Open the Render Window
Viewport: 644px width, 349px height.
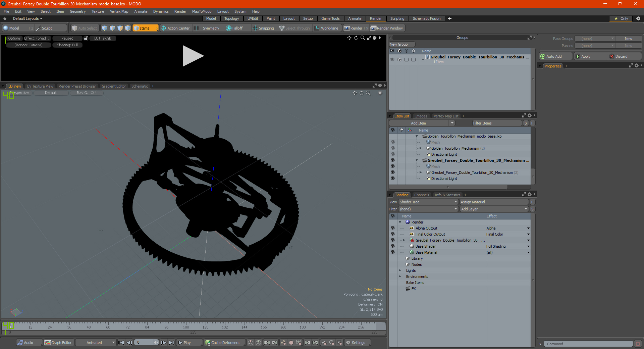(x=387, y=28)
